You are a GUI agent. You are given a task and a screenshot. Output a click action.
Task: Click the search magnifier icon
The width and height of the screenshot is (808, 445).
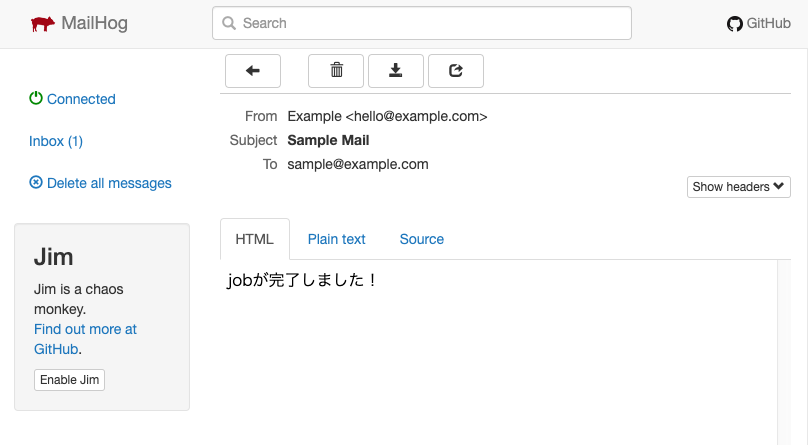click(229, 23)
